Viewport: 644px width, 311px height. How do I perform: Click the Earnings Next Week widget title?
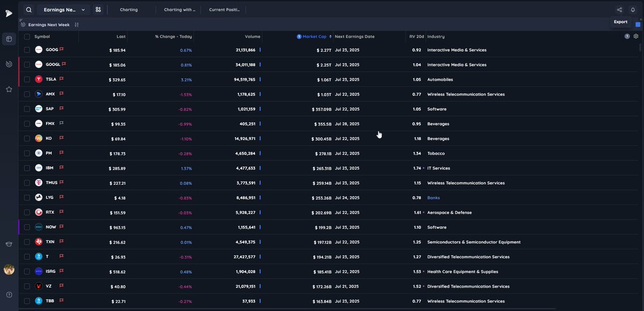point(49,25)
